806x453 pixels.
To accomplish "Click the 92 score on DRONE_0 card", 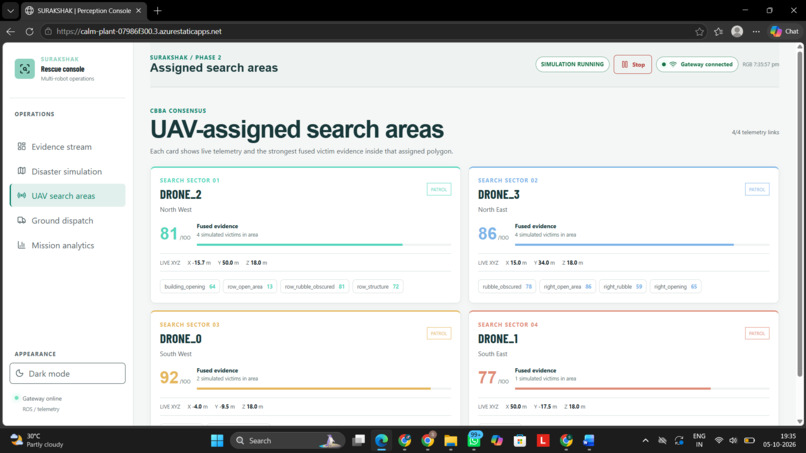I will click(169, 377).
